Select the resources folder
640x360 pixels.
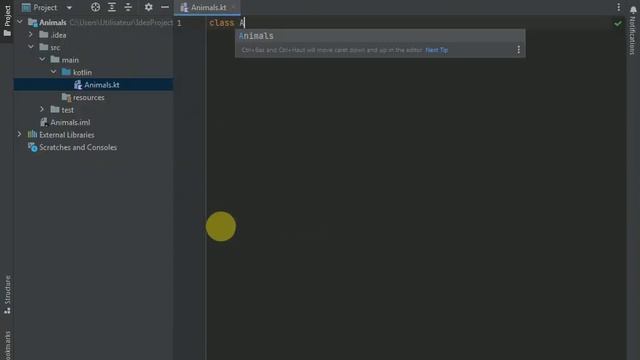(x=93, y=97)
